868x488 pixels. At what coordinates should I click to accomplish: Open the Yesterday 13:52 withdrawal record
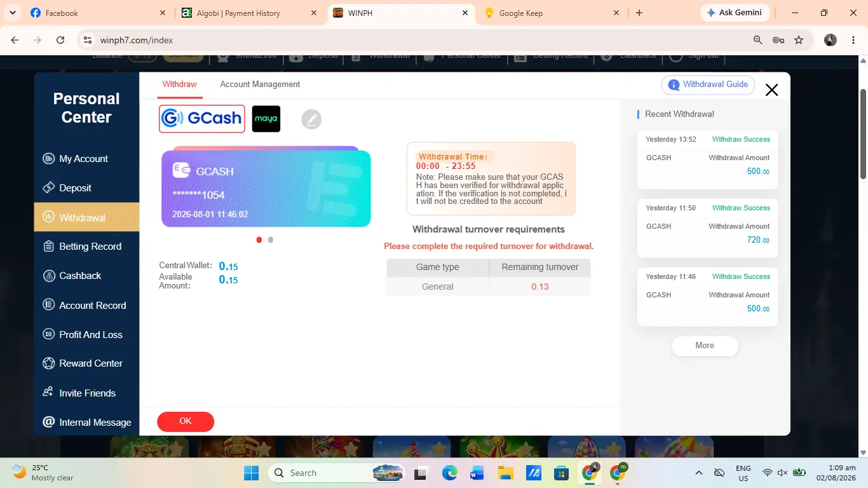(x=707, y=160)
